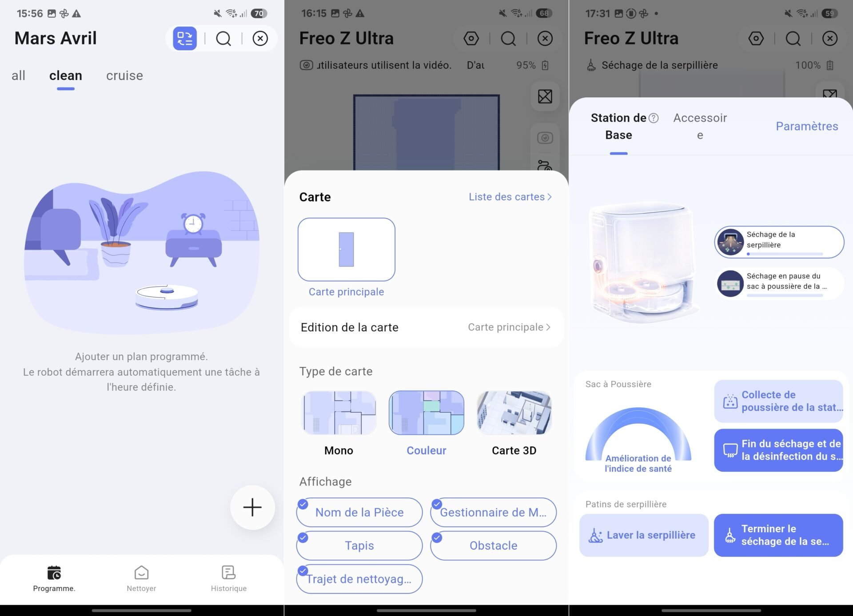Tap hexagon settings icon in right Freo Z Ultra header
Image resolution: width=853 pixels, height=616 pixels.
[x=756, y=38]
